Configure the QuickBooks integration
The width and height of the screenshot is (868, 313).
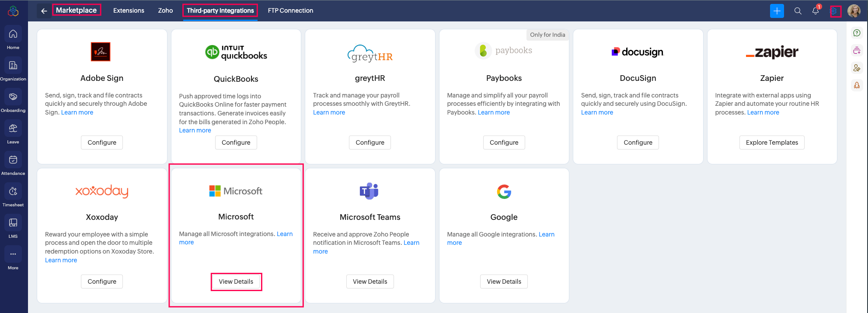[236, 143]
